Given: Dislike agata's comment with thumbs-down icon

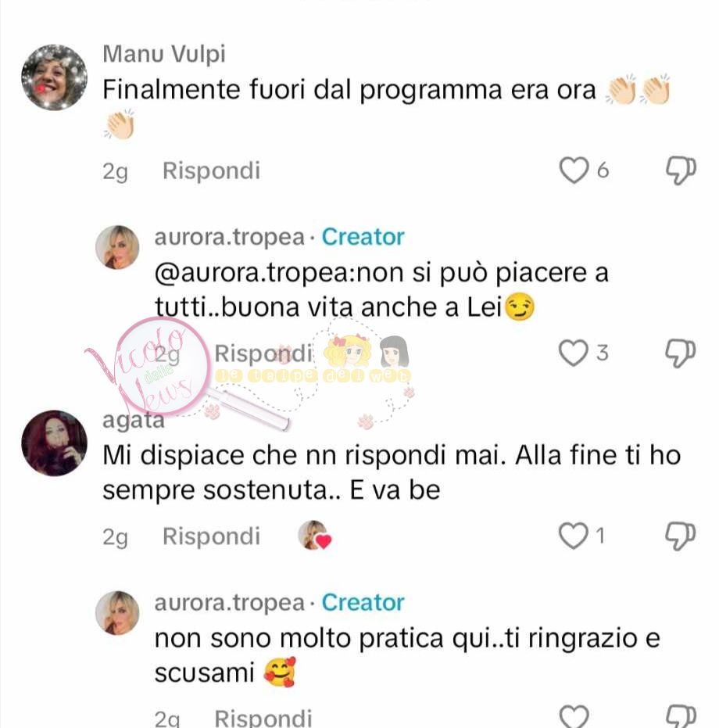Looking at the screenshot, I should point(681,536).
